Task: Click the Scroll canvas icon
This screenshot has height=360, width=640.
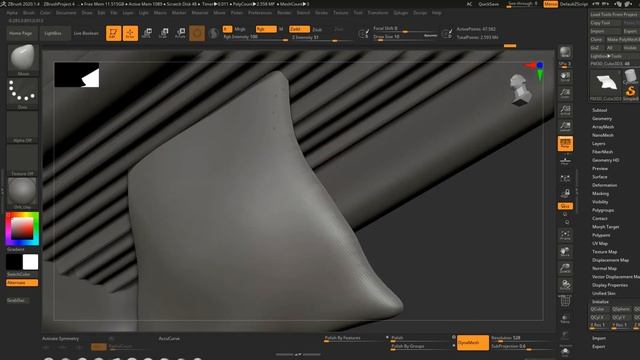Action: coord(565,77)
